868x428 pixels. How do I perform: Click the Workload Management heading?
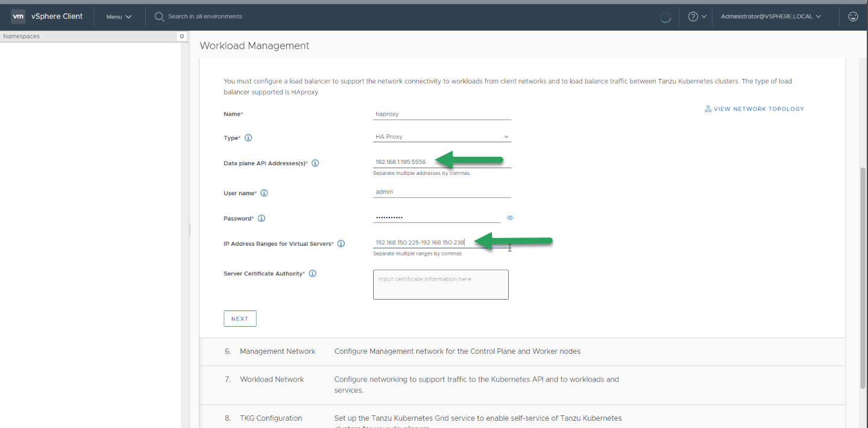254,46
